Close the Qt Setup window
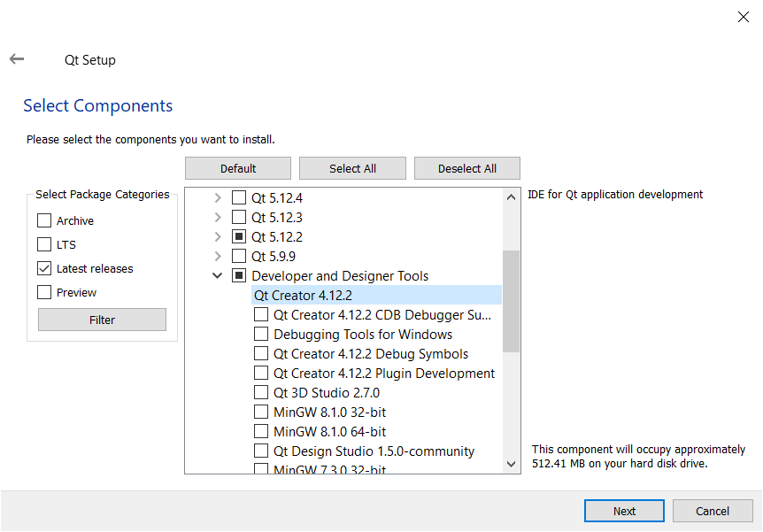Viewport: 763px width, 532px height. pos(743,17)
